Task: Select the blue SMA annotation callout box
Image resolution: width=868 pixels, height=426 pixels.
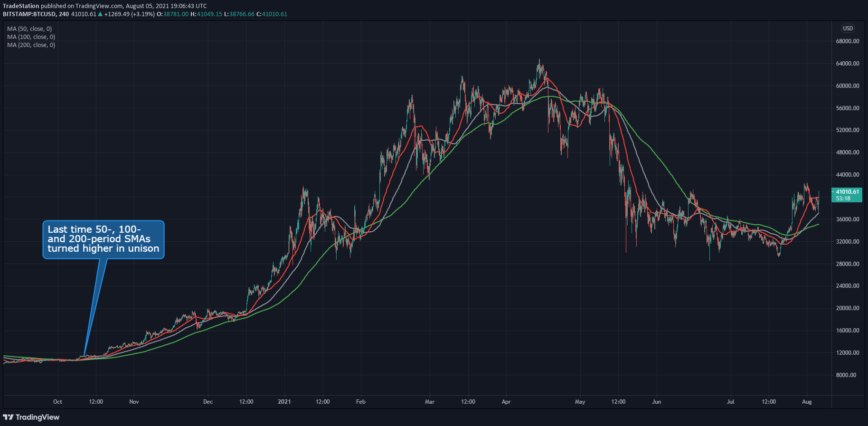Action: coord(104,239)
